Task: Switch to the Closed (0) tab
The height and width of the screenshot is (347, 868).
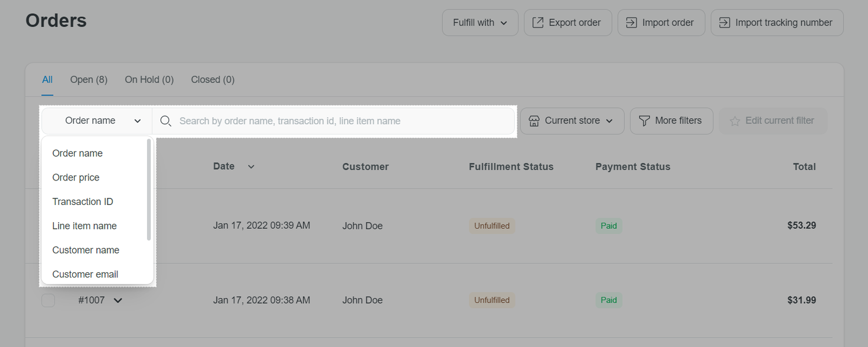Action: click(x=213, y=80)
